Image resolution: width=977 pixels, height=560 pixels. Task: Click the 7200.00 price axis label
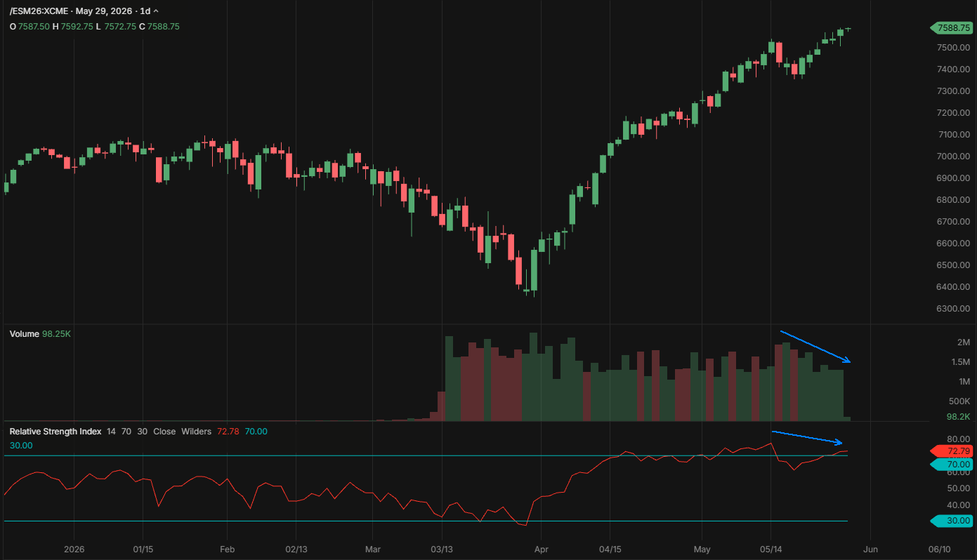point(953,113)
